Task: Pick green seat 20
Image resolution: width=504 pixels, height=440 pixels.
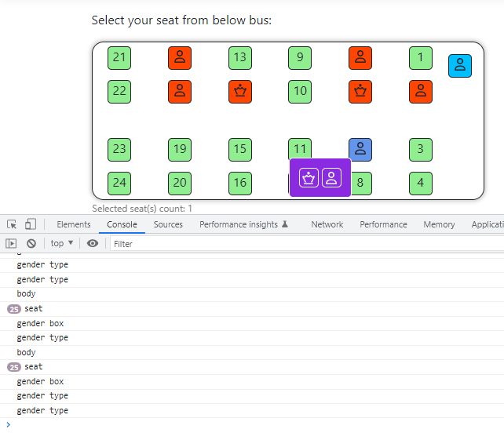Action: (180, 184)
